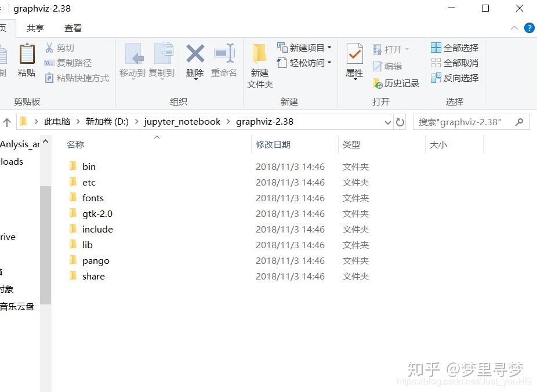Select the 复制路径 (Copy path) icon

(x=51, y=63)
